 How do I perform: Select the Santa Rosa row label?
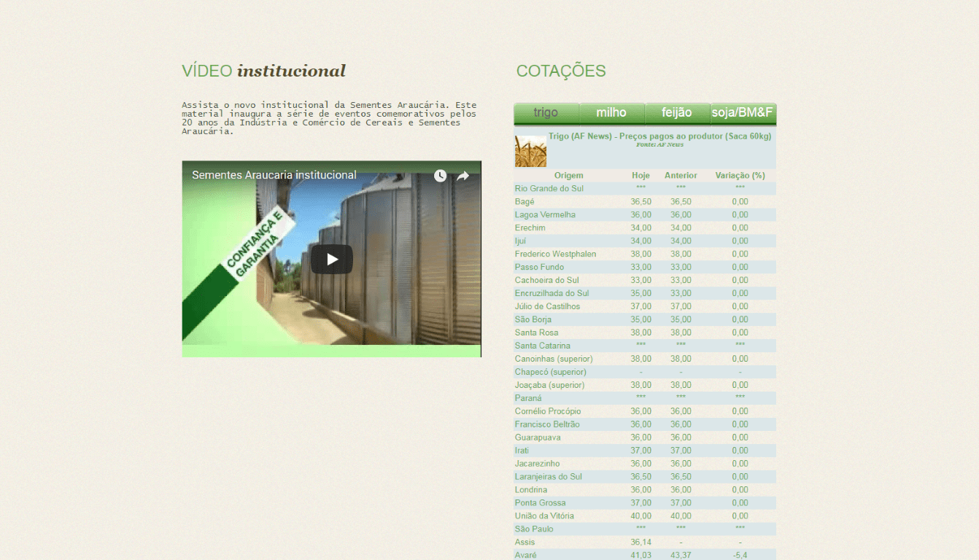point(536,333)
